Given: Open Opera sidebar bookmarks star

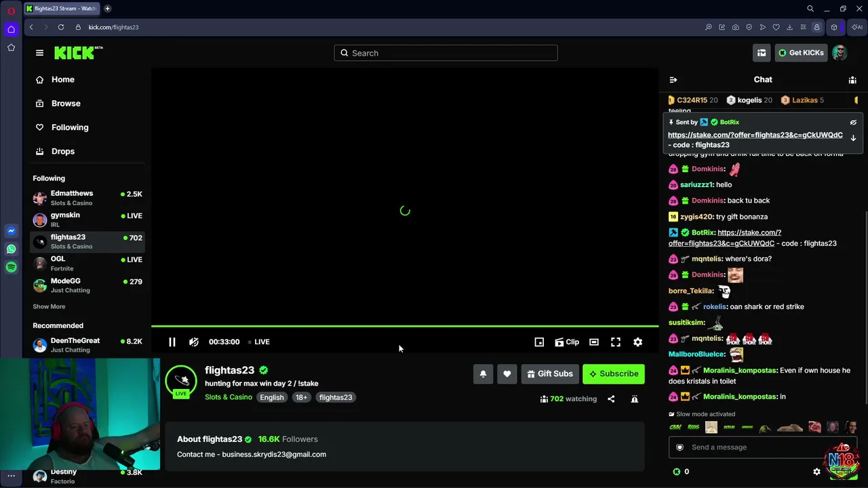Looking at the screenshot, I should coord(11,48).
